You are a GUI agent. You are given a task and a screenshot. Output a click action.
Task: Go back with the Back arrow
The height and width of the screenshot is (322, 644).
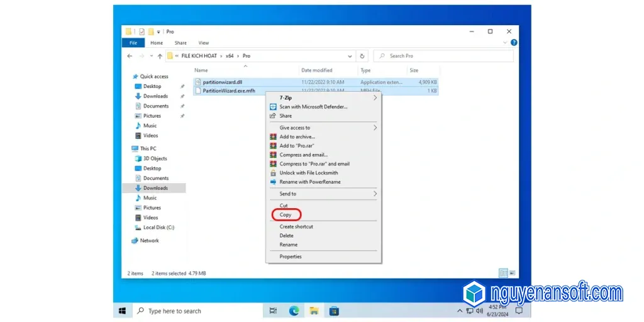[x=130, y=56]
